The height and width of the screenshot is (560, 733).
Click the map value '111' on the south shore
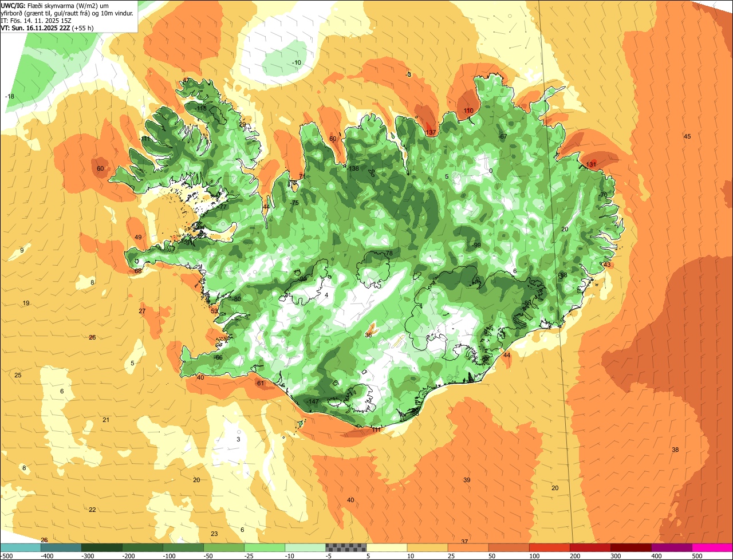point(376,429)
